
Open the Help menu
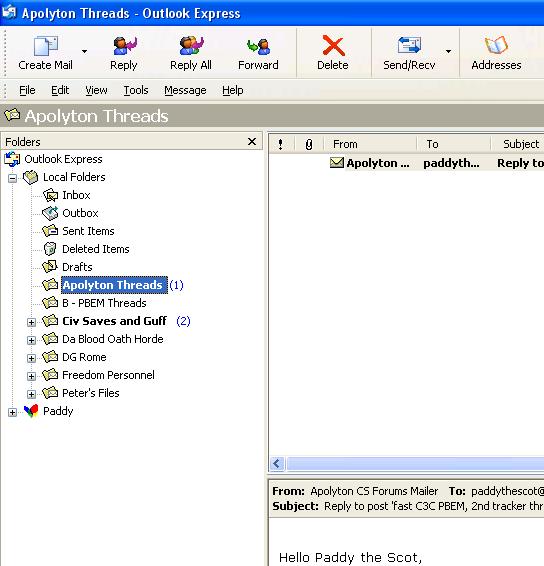[x=232, y=90]
